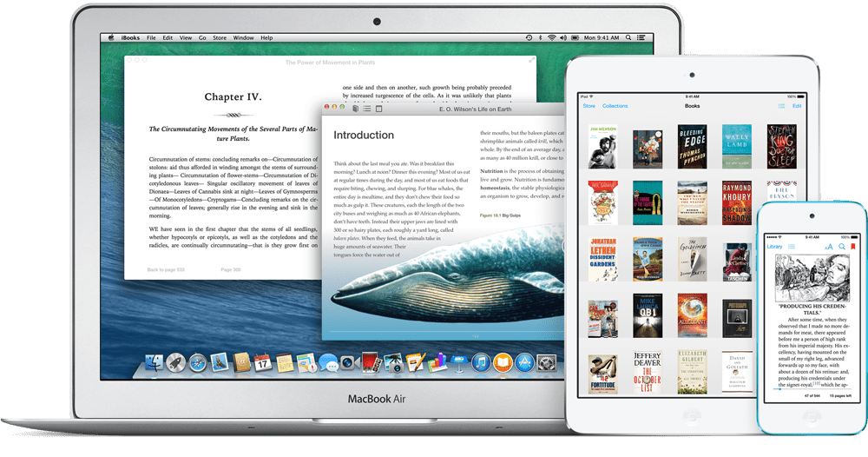Image resolution: width=868 pixels, height=457 pixels.
Task: Open the Store menu
Action: tap(220, 38)
